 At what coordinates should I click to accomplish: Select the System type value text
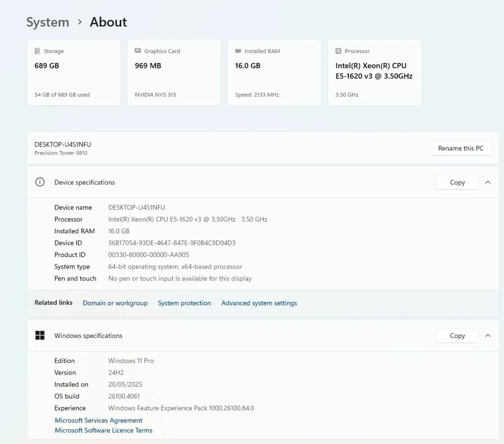click(x=175, y=267)
